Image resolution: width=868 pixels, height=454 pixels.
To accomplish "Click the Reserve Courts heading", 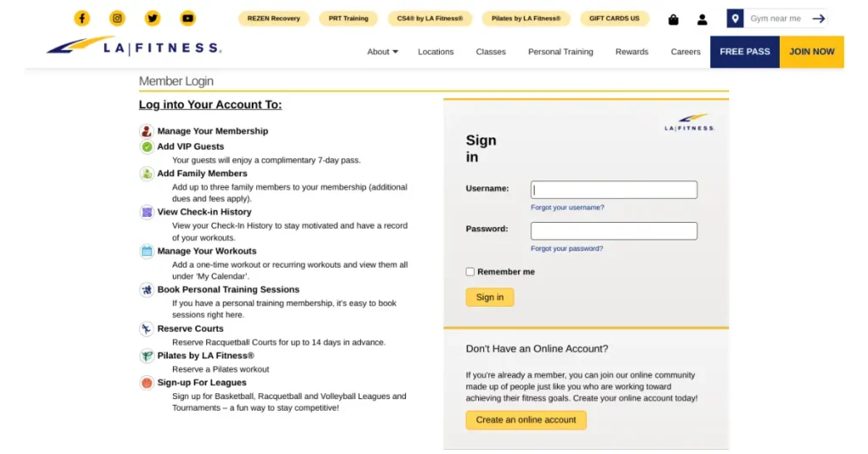I will coord(191,329).
